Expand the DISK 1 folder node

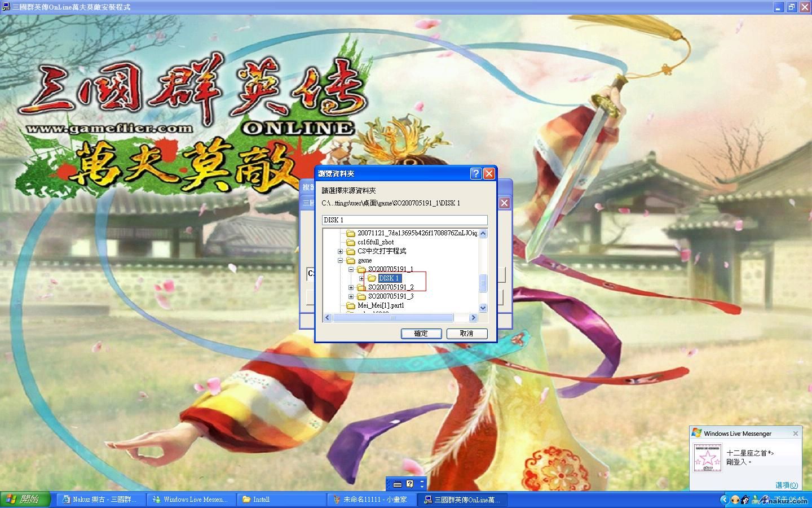(x=361, y=278)
